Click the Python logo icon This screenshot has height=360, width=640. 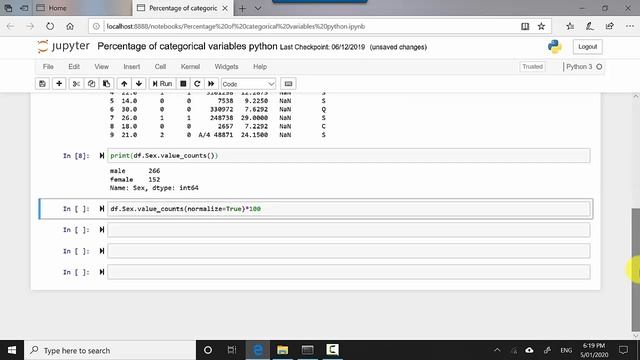pyautogui.click(x=555, y=47)
